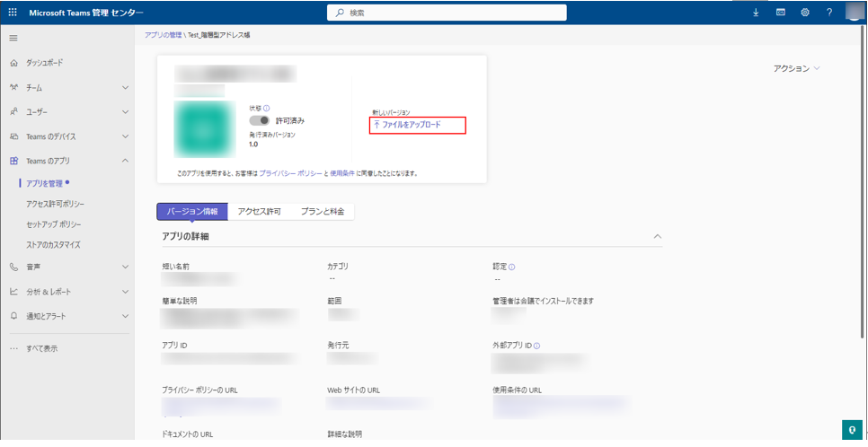The height and width of the screenshot is (447, 868).
Task: Click the アプリ ID label
Action: click(x=175, y=346)
